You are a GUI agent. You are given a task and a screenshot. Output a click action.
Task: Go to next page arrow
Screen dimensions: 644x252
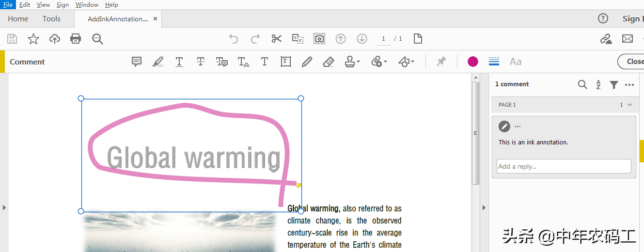click(362, 39)
